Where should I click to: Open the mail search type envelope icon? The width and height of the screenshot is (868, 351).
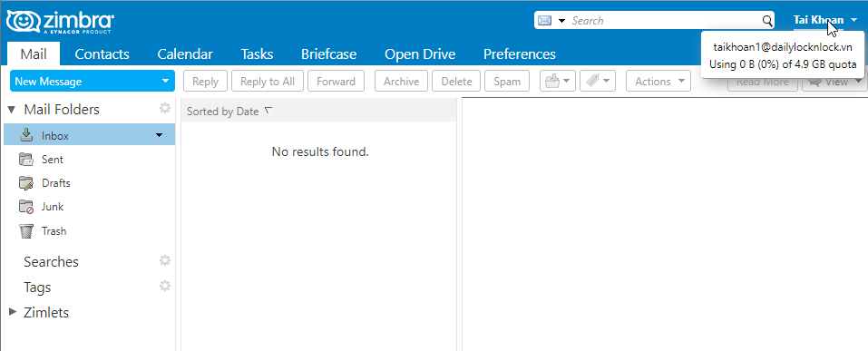pos(545,21)
